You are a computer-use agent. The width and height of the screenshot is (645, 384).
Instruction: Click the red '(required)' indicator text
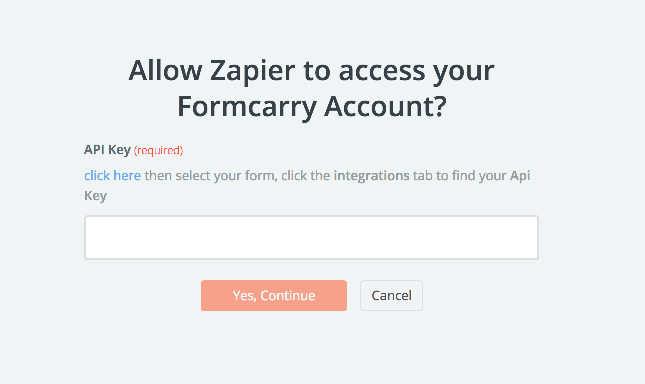tap(158, 150)
